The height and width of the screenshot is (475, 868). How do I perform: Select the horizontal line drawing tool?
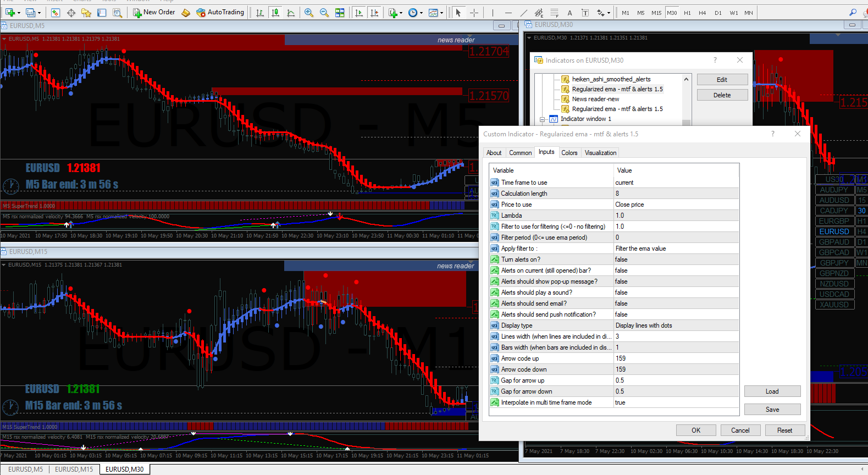tap(508, 13)
